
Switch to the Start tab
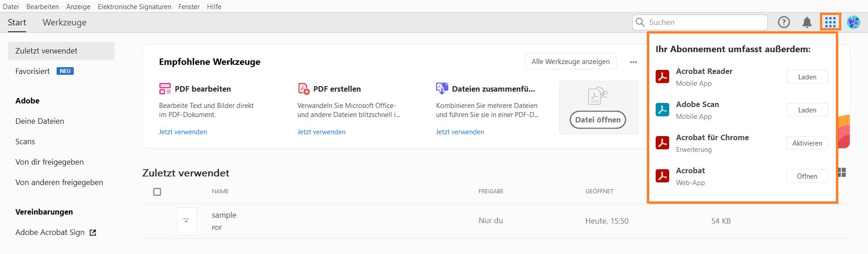click(x=17, y=22)
